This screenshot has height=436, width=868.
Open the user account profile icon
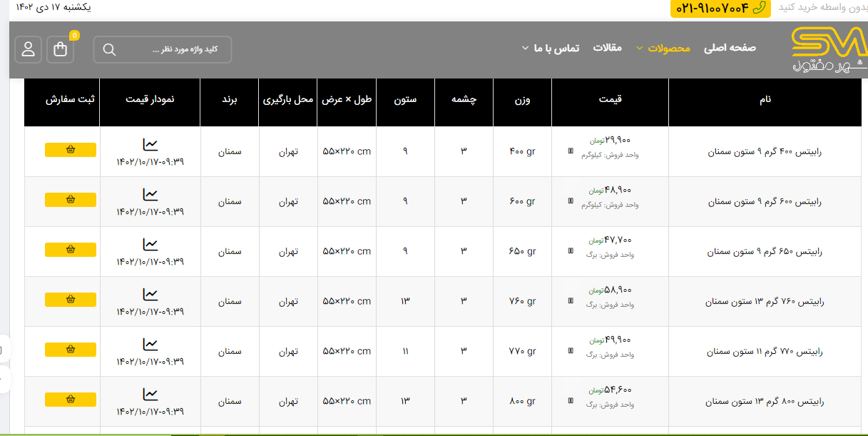coord(29,49)
